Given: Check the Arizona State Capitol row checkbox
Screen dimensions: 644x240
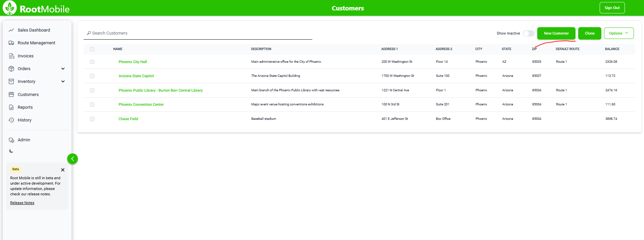Looking at the screenshot, I should tap(92, 76).
